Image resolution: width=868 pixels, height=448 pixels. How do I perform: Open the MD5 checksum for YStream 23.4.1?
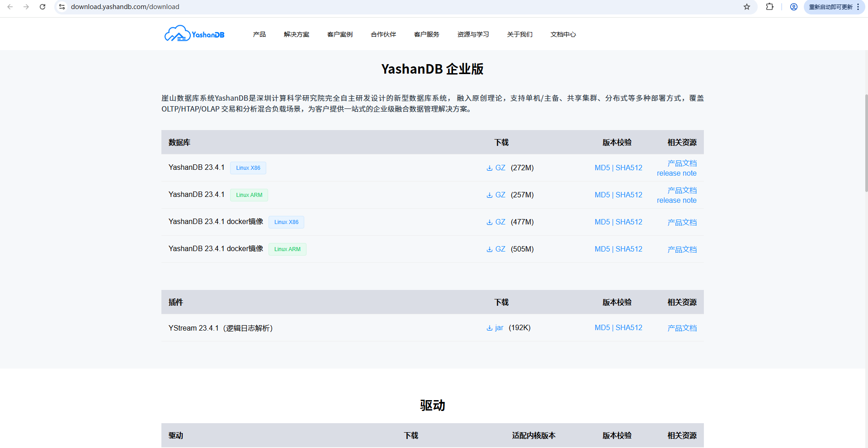coord(602,327)
